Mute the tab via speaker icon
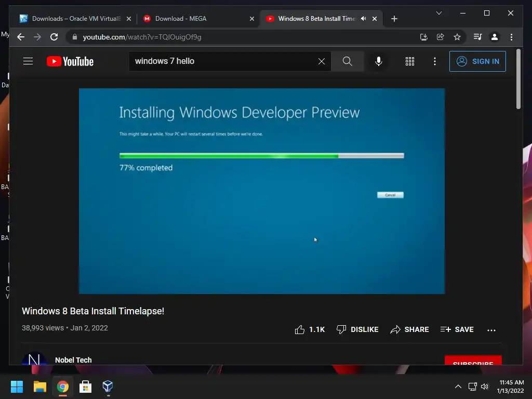 363,19
